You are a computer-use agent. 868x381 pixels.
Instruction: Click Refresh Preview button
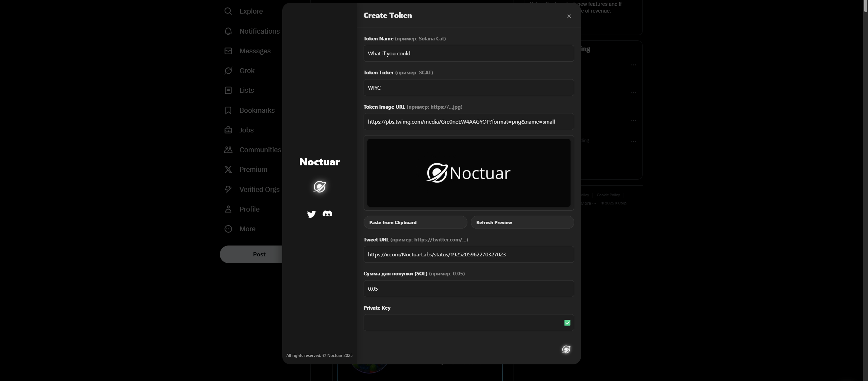(x=522, y=222)
